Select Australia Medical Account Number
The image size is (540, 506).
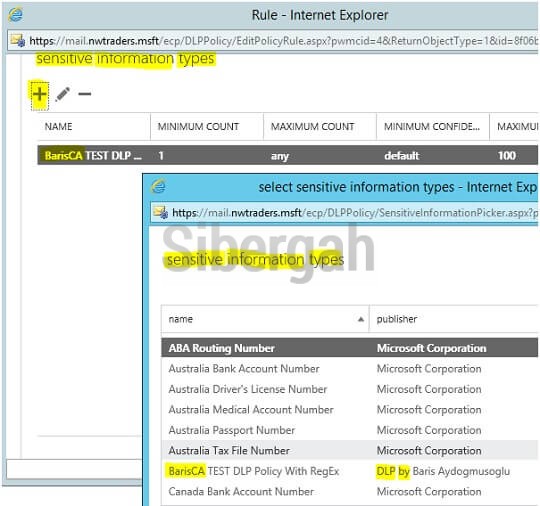click(350, 410)
